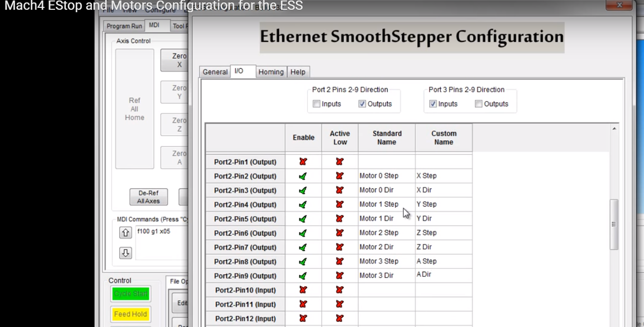Viewport: 644px width, 327px height.
Task: Click the Y Dir custom name cell
Action: (x=444, y=219)
